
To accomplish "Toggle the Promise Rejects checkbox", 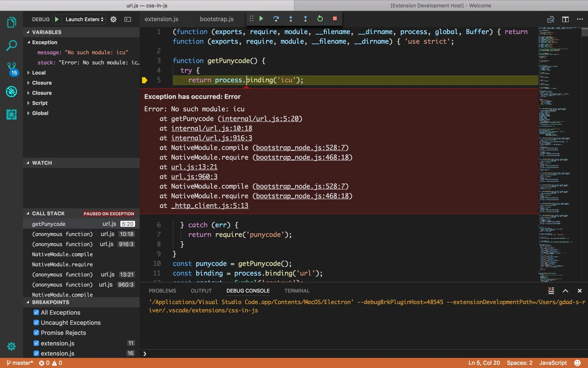I will (36, 333).
